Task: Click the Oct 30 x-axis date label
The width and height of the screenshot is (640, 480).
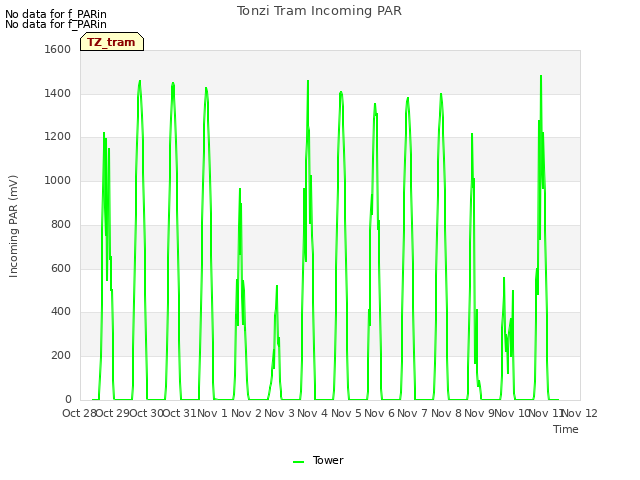Action: 146,413
